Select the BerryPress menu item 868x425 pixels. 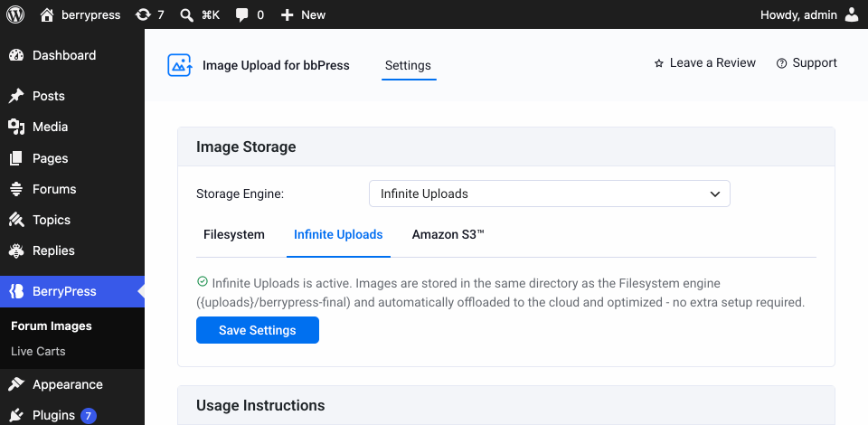pyautogui.click(x=72, y=292)
